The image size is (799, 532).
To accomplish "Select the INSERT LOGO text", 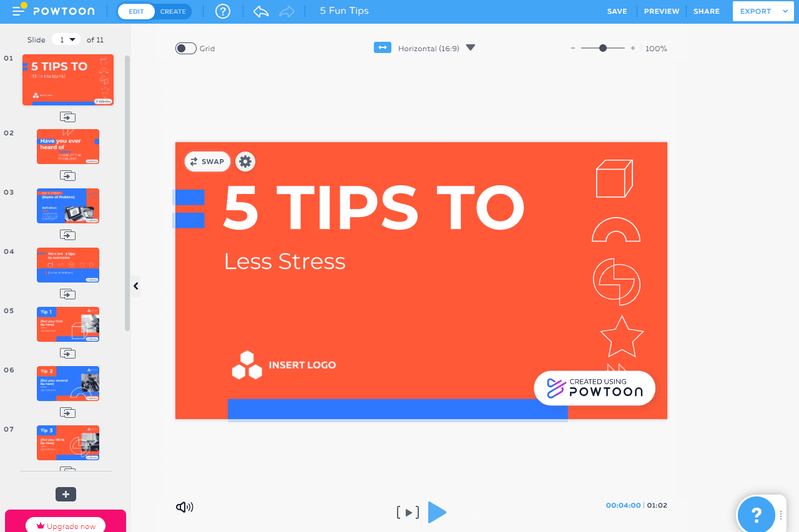I will (x=302, y=365).
